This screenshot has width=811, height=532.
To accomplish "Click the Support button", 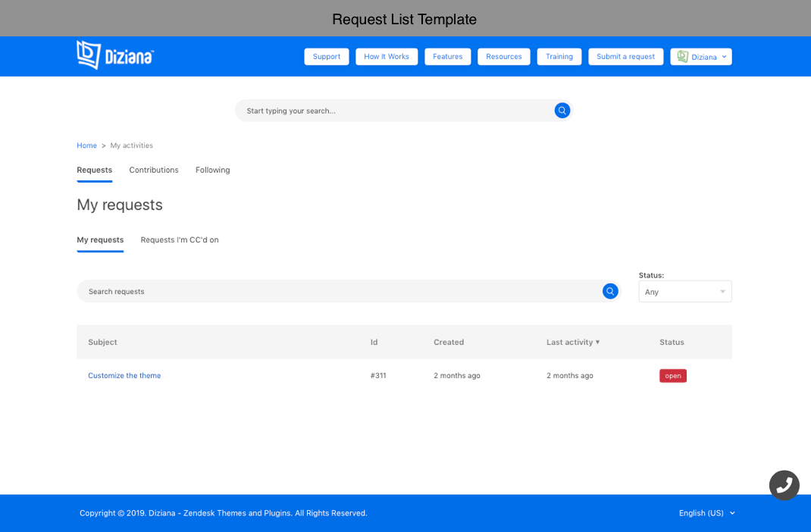I will point(327,57).
